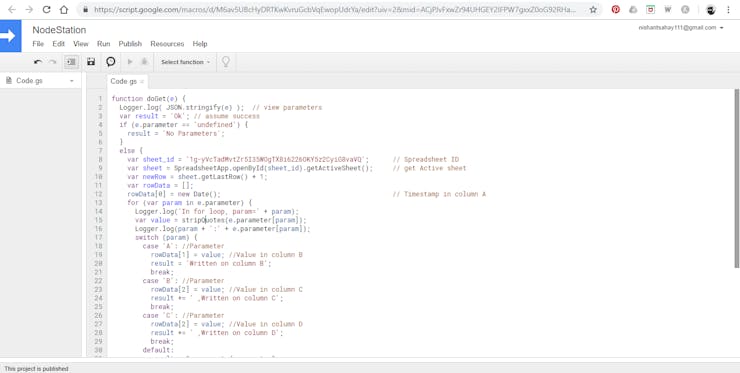The height and width of the screenshot is (373, 740).
Task: Open the Help menu
Action: [200, 44]
